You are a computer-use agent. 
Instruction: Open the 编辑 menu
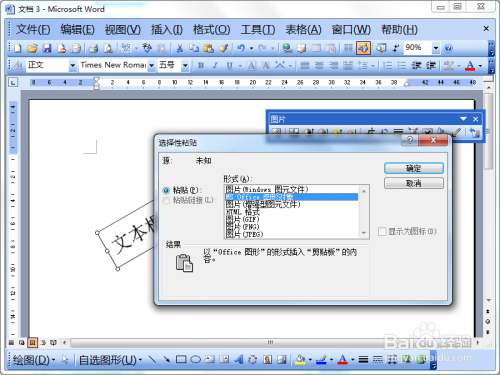(77, 30)
